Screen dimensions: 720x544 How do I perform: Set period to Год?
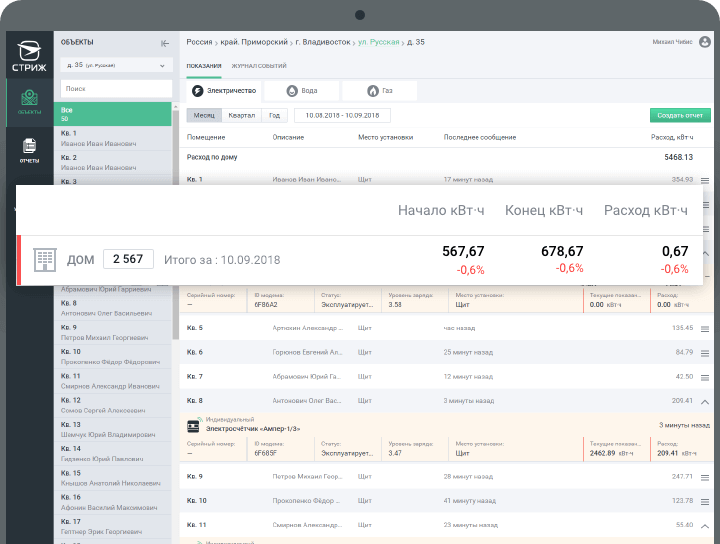pyautogui.click(x=274, y=115)
